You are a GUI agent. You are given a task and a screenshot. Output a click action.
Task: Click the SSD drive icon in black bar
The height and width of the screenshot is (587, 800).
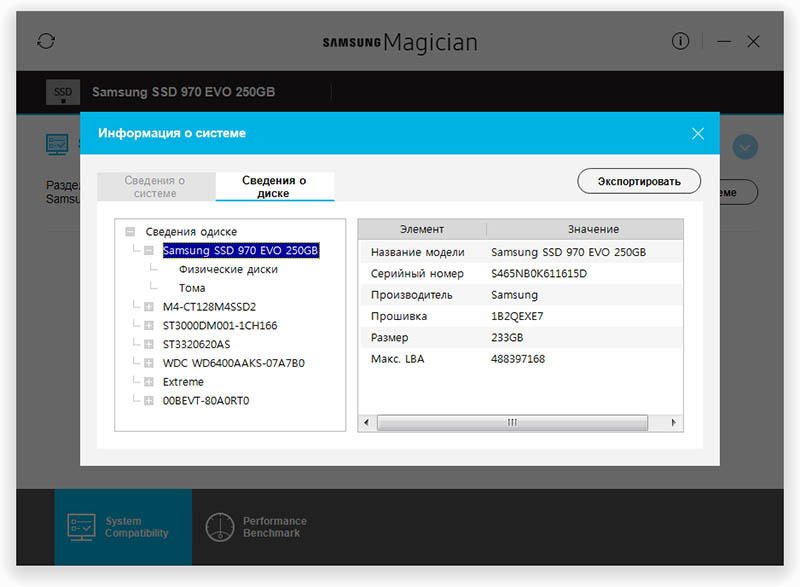(63, 92)
